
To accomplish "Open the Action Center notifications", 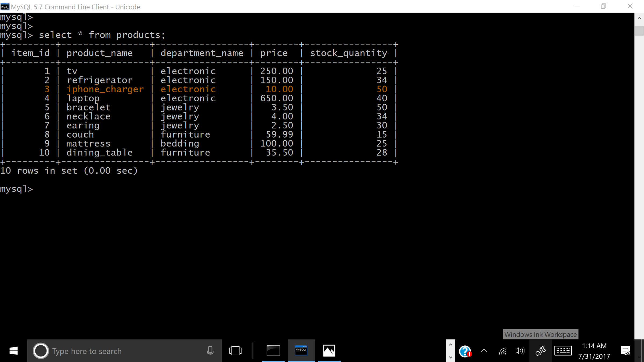I will click(x=625, y=351).
